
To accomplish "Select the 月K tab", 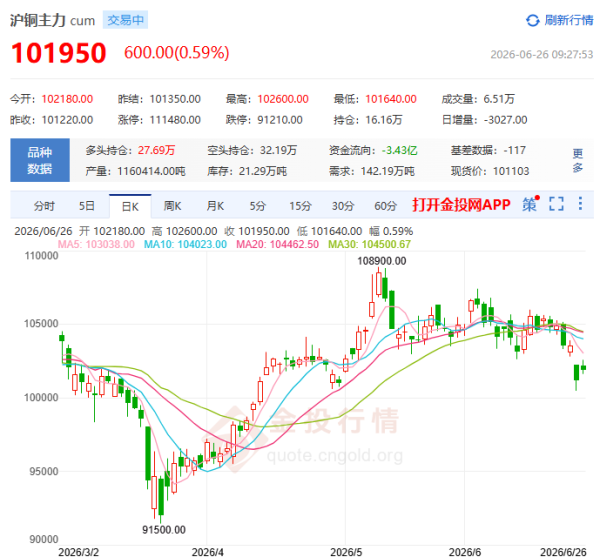I will pyautogui.click(x=215, y=206).
